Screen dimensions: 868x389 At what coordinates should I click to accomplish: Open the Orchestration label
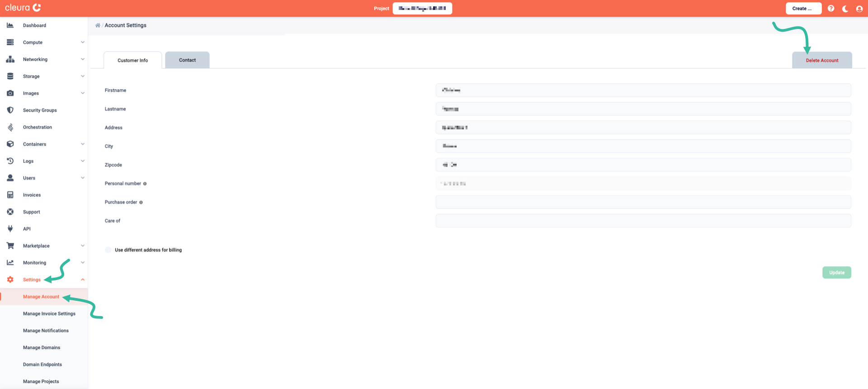[38, 127]
